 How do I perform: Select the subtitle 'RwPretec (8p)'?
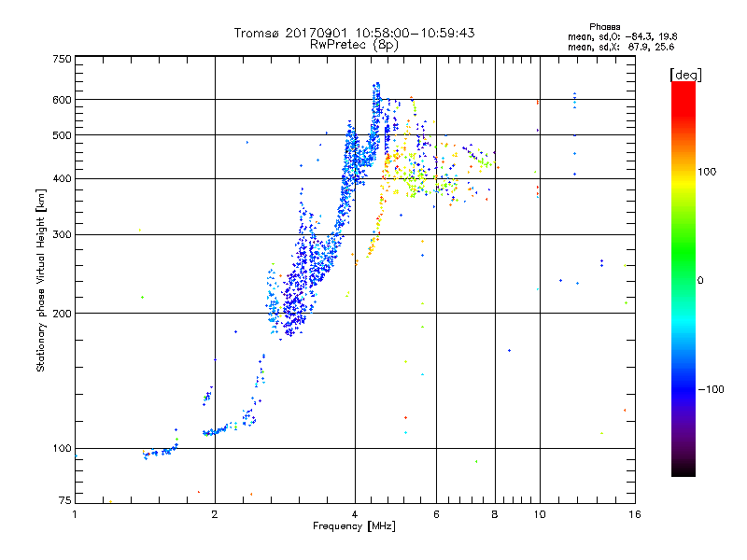pos(354,45)
